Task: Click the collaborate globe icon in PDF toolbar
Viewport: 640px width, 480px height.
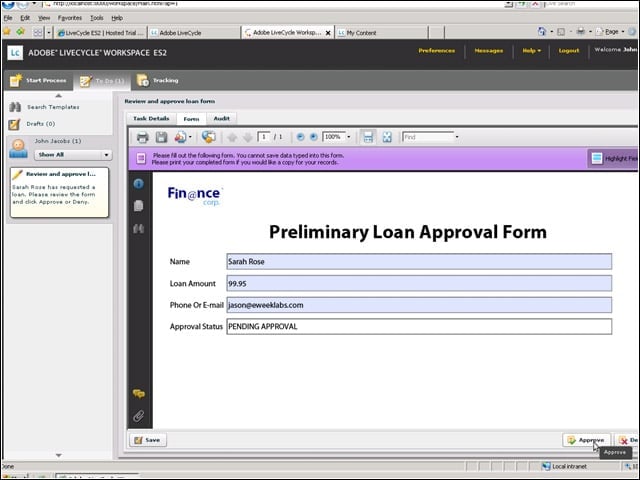Action: tap(208, 137)
